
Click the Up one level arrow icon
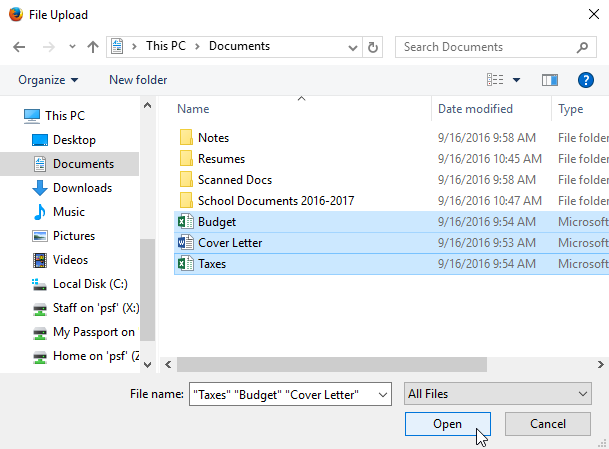(x=92, y=47)
